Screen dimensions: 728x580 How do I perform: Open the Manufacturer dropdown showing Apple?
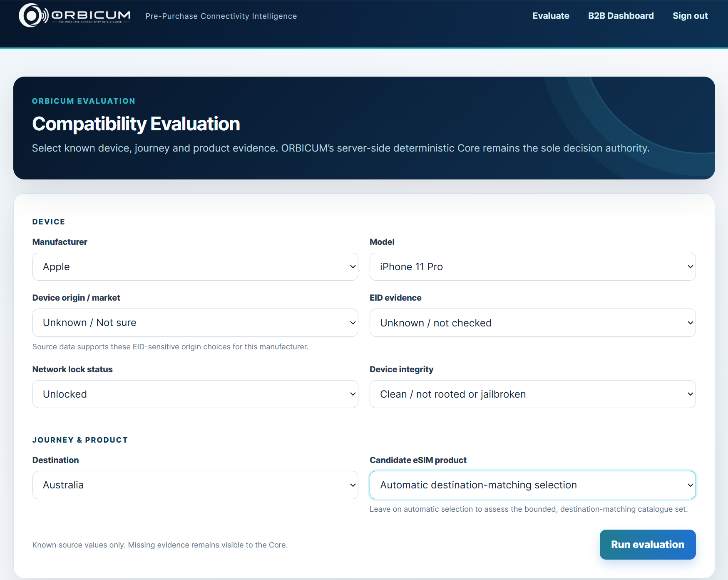[195, 267]
